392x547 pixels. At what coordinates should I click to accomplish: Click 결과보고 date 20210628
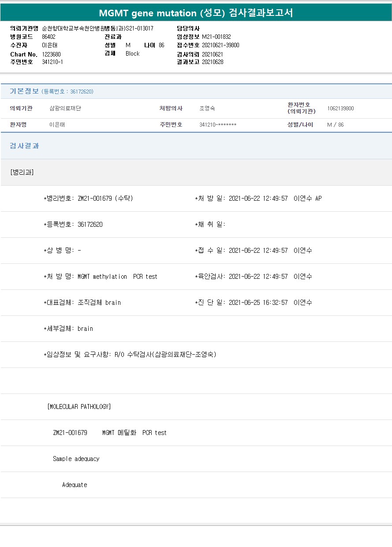[213, 62]
